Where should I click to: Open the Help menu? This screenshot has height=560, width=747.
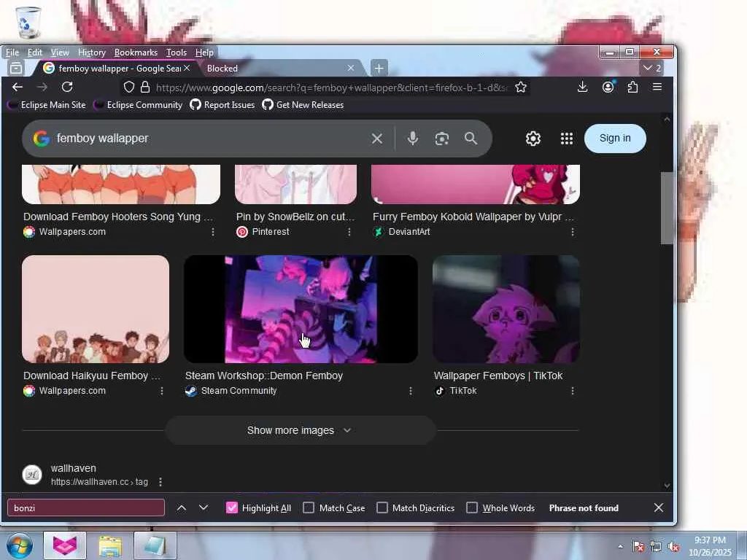pos(204,52)
